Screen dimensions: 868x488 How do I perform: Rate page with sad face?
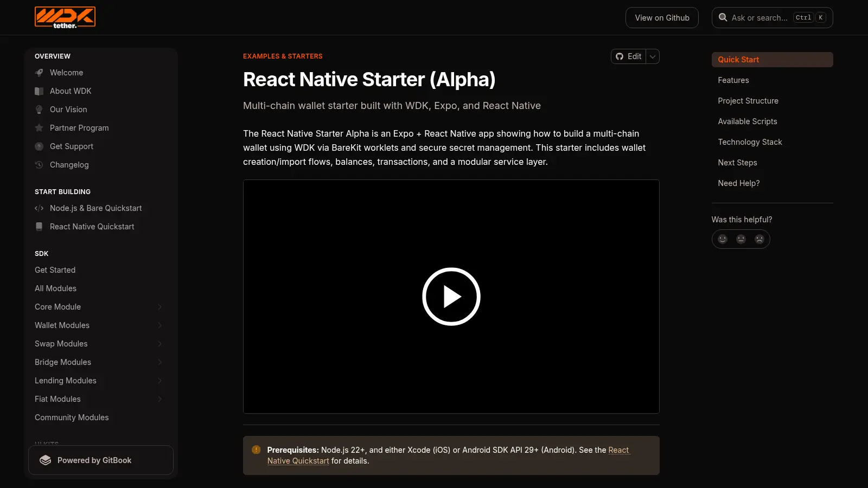pos(759,239)
